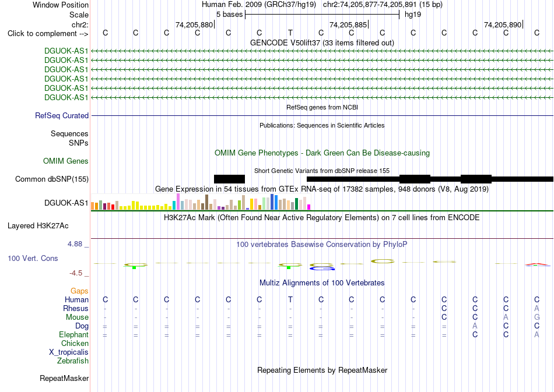Click the 'SNPs' track label
554x392 pixels.
(79, 143)
